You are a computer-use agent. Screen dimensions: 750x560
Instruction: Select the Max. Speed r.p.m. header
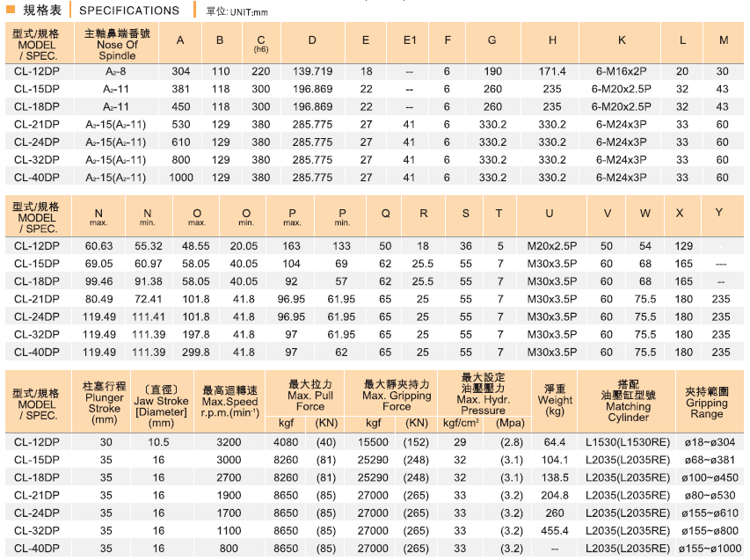pyautogui.click(x=229, y=402)
